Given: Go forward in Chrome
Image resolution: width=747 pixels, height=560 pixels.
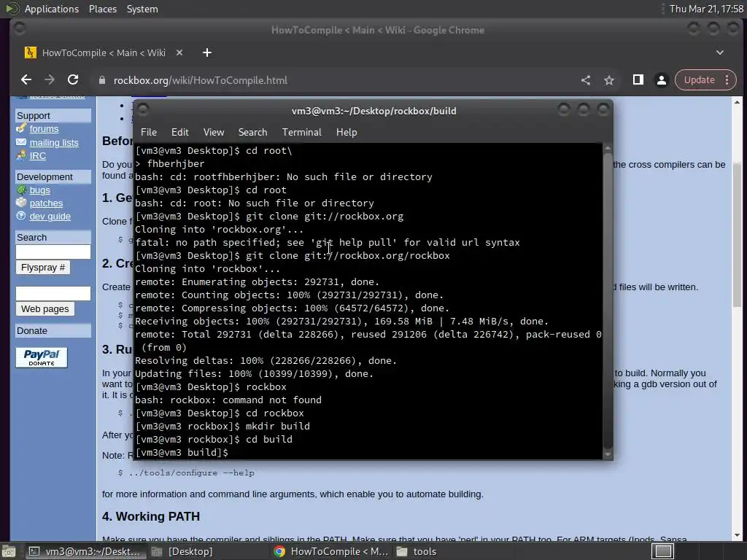Looking at the screenshot, I should tap(50, 80).
